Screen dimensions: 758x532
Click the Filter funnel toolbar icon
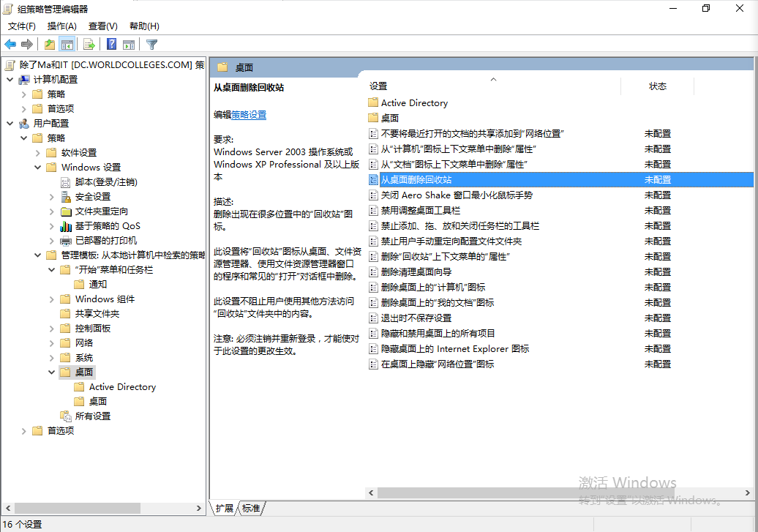[x=151, y=45]
